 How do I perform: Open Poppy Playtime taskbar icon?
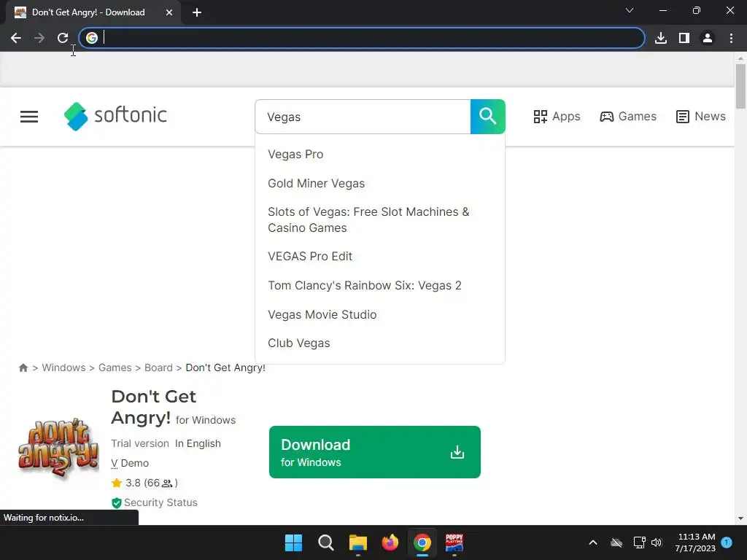pyautogui.click(x=454, y=542)
